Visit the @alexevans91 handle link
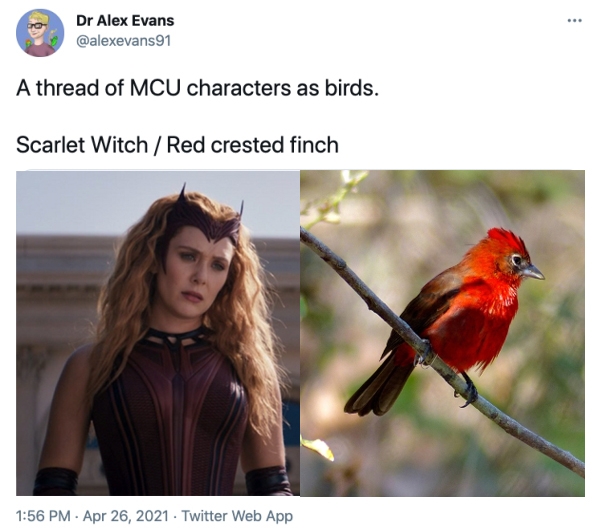 coord(124,41)
